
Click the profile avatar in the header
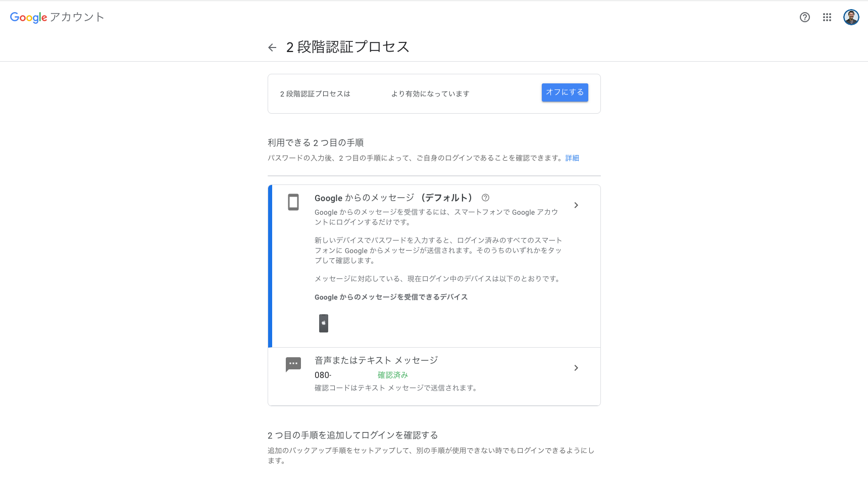tap(851, 17)
